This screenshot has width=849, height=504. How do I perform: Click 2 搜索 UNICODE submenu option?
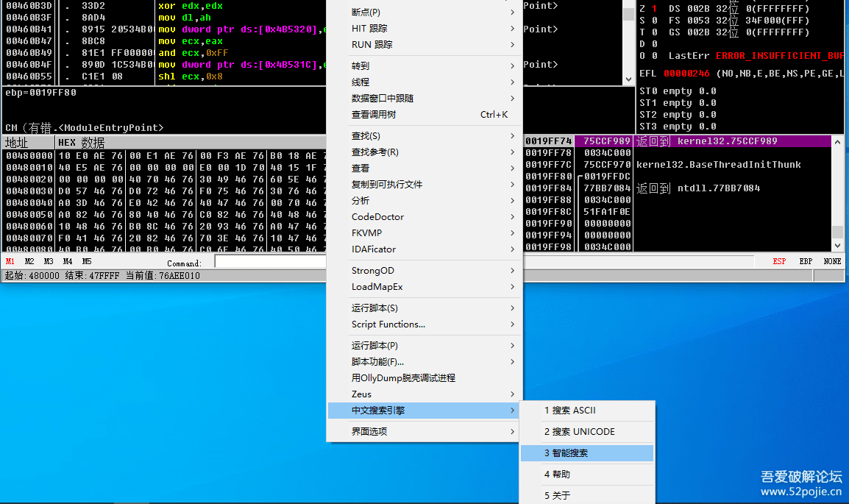(586, 432)
